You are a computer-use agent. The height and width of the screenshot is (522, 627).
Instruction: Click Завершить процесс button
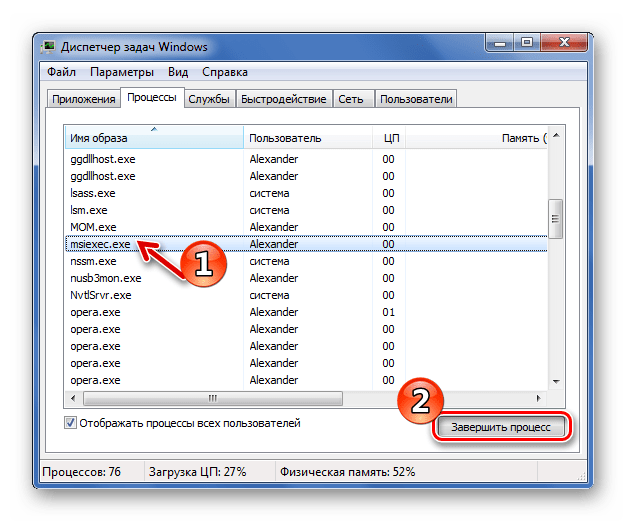(x=501, y=427)
